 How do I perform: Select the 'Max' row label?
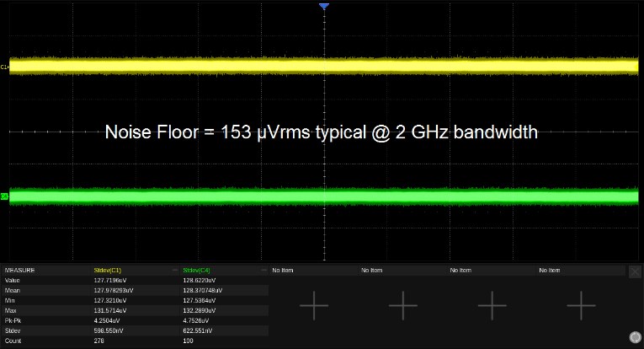pyautogui.click(x=10, y=310)
